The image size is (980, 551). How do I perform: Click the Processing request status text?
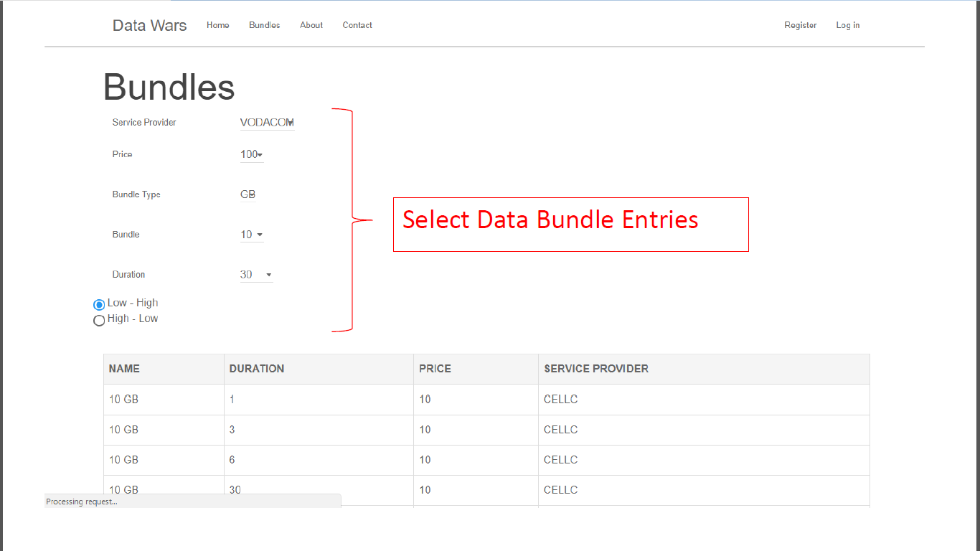click(82, 501)
